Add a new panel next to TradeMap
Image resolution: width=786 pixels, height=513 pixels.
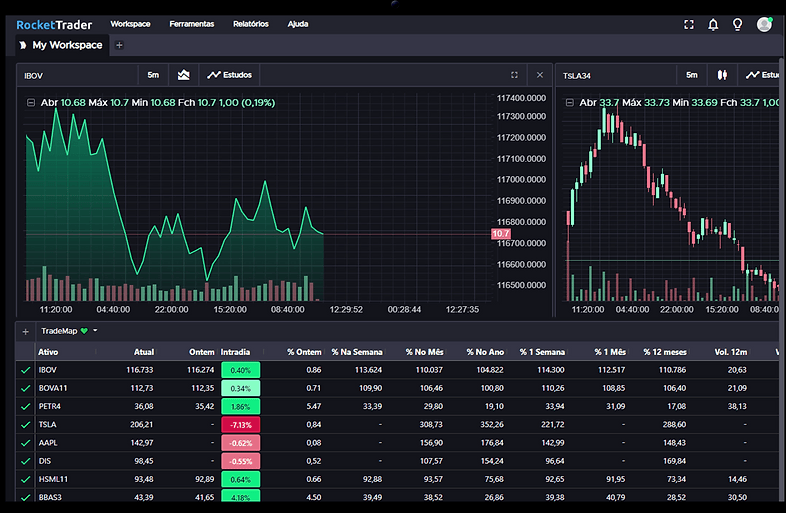(26, 331)
